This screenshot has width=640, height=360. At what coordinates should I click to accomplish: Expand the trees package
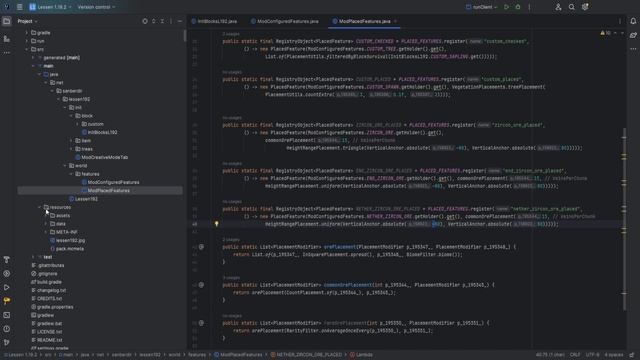71,149
